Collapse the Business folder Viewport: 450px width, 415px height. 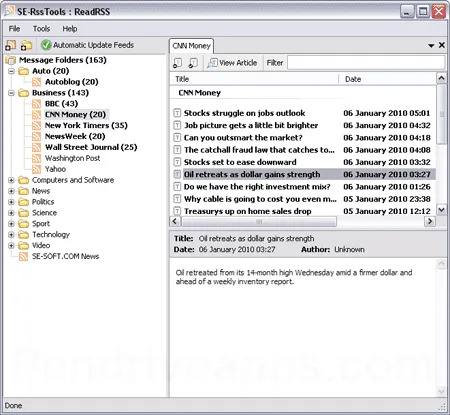point(11,93)
